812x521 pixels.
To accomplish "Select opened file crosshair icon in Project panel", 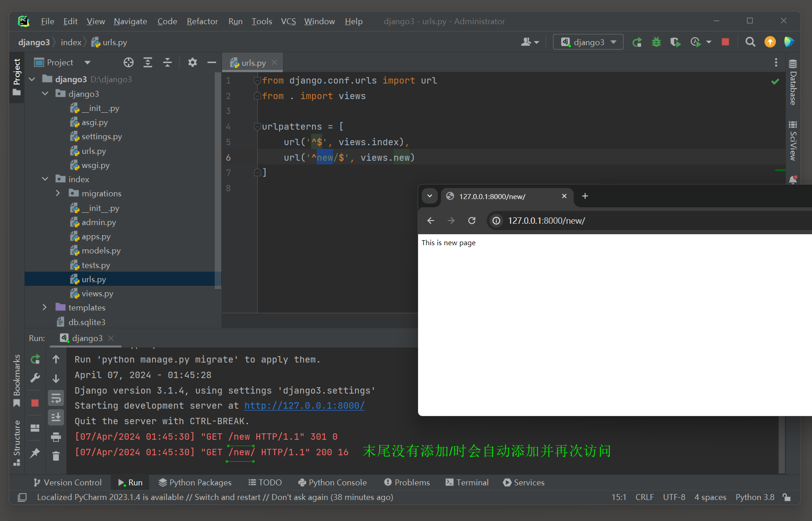I will [x=128, y=63].
